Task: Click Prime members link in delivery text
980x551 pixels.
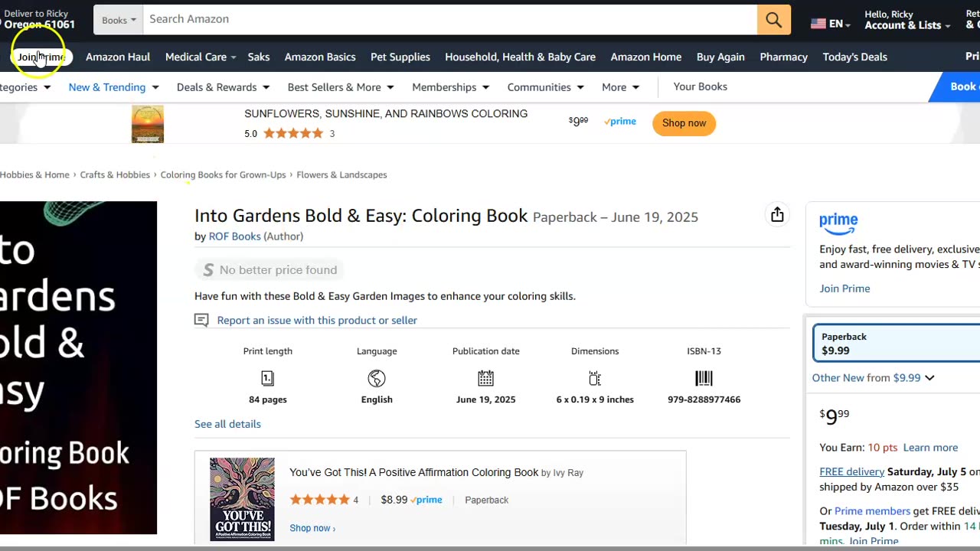Action: [x=872, y=511]
